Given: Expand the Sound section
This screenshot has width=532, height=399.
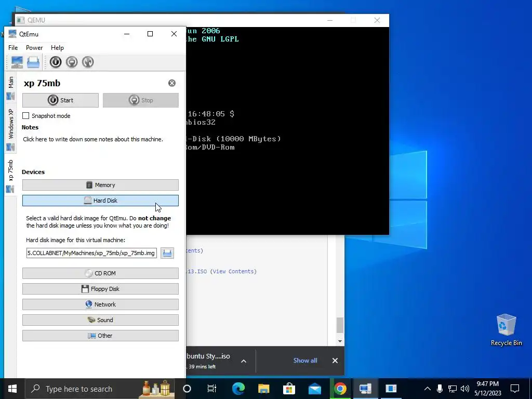Looking at the screenshot, I should [100, 320].
